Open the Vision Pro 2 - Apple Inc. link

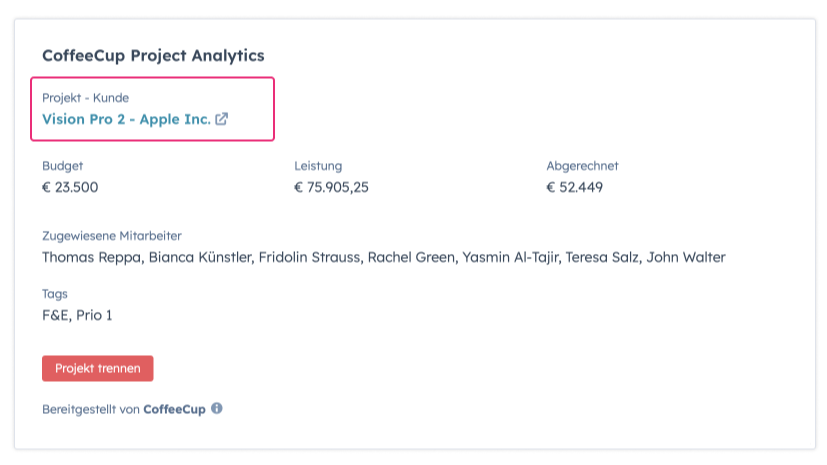point(126,119)
